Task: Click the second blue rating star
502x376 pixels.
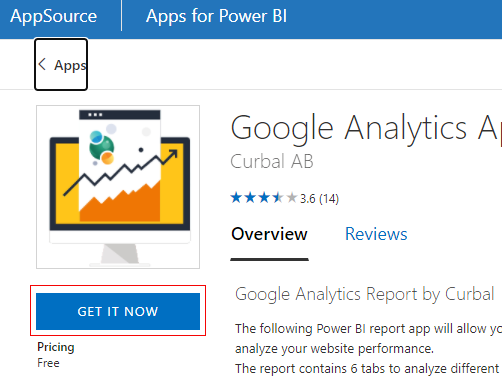Action: pyautogui.click(x=250, y=198)
